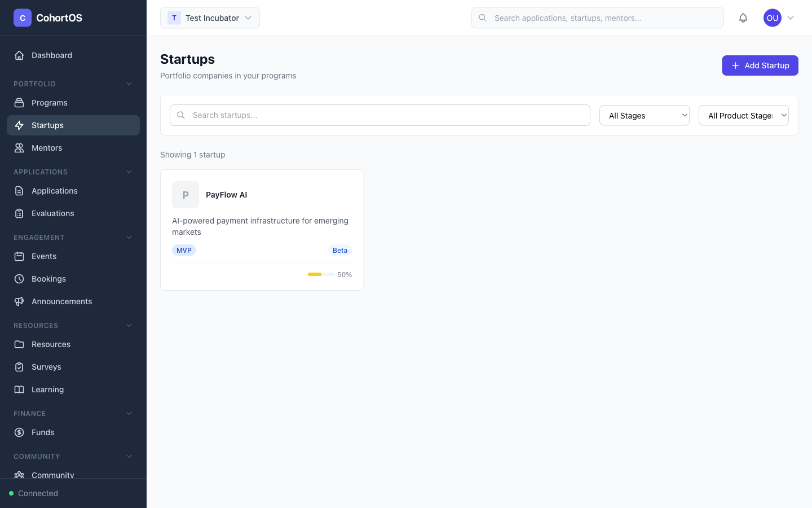812x508 pixels.
Task: Select the Programs icon in the sidebar
Action: click(19, 103)
